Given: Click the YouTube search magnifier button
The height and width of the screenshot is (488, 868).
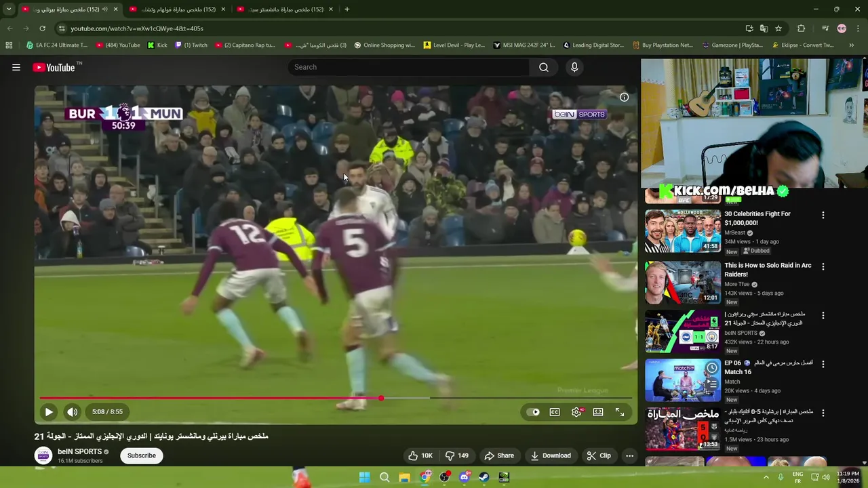Looking at the screenshot, I should [x=544, y=67].
